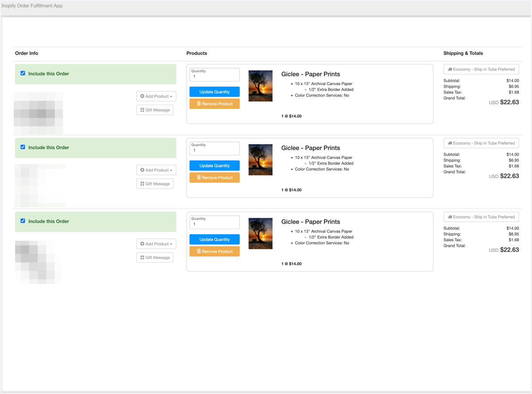532x394 pixels.
Task: Click '1 @ $14.00' in the first order
Action: [291, 116]
